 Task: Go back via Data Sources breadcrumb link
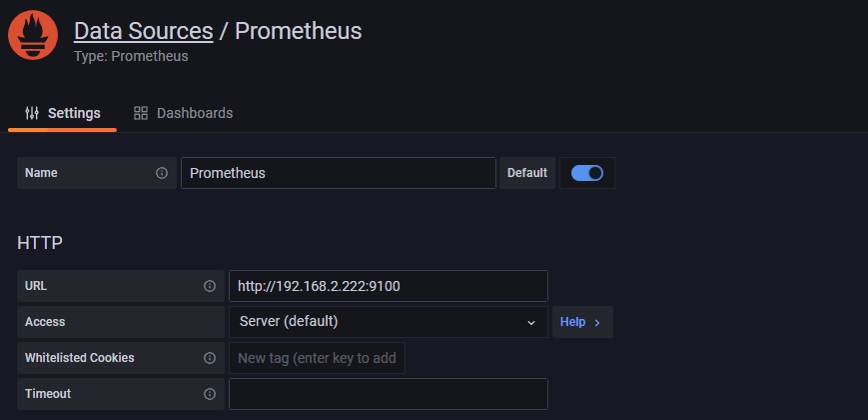point(144,31)
